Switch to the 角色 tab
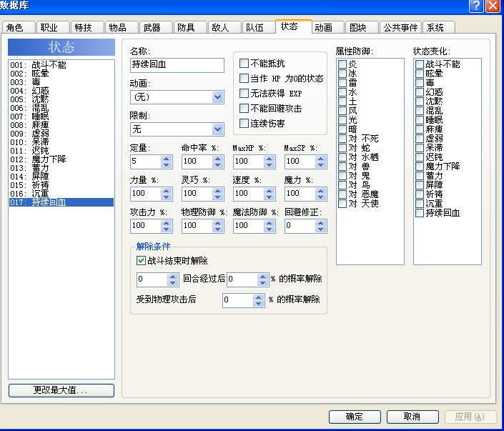The width and height of the screenshot is (504, 431). tap(19, 28)
